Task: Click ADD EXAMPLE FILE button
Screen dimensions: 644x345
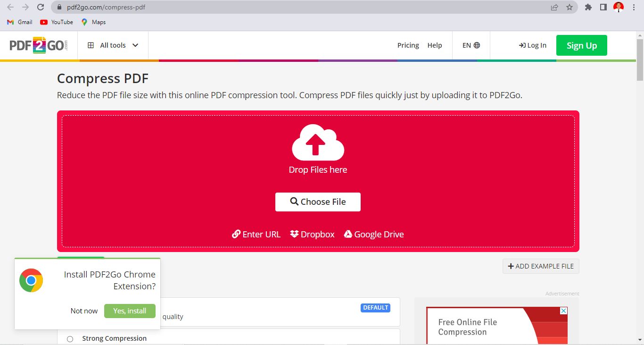Action: [541, 266]
